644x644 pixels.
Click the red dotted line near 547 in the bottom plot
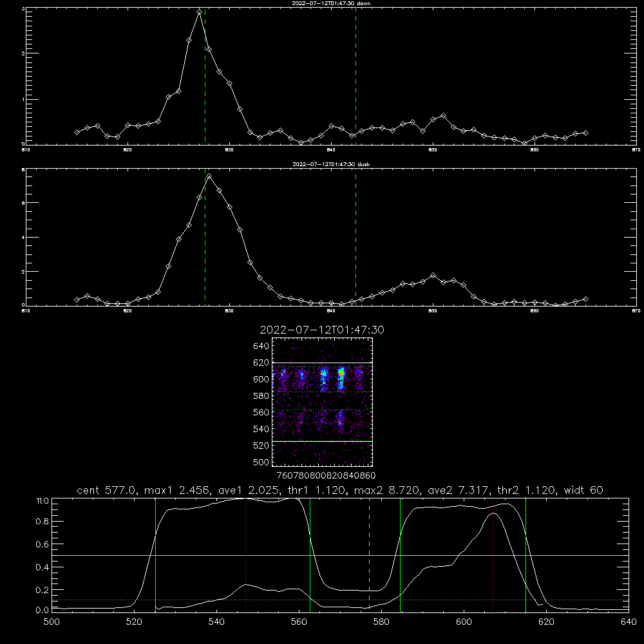click(x=245, y=555)
